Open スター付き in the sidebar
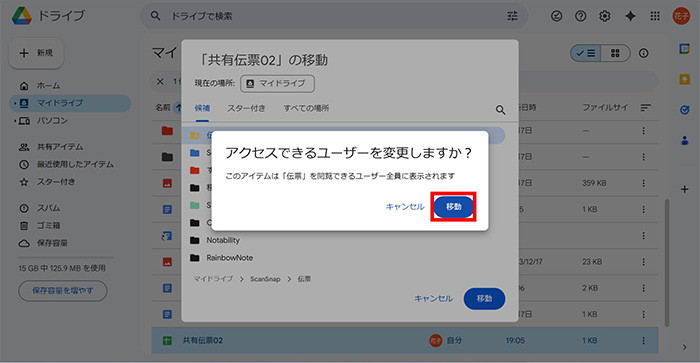700x363 pixels. [x=55, y=182]
